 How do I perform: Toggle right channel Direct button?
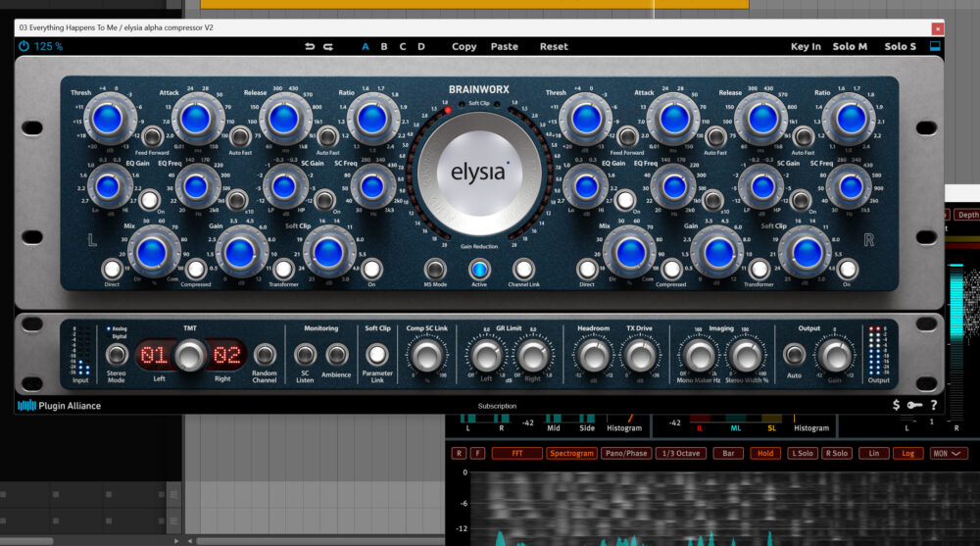[587, 270]
